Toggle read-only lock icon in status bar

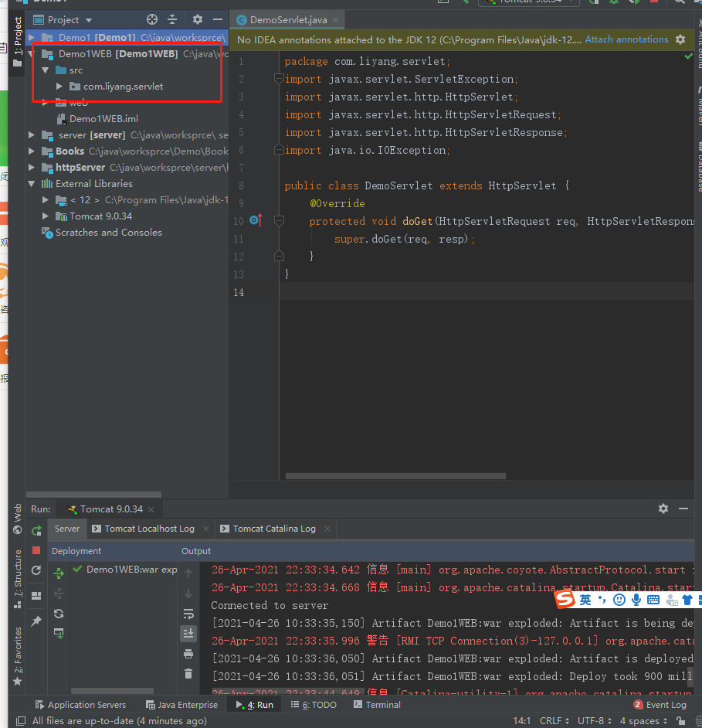680,720
